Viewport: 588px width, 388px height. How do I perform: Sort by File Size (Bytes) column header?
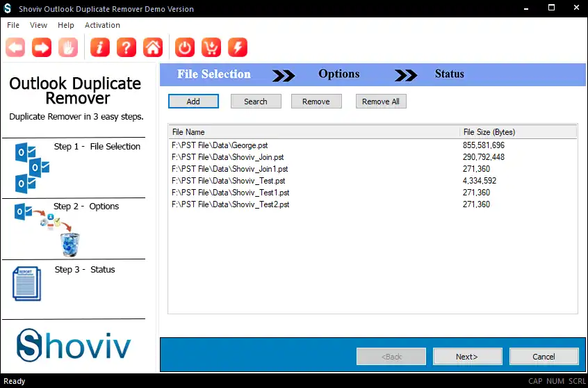click(x=518, y=132)
